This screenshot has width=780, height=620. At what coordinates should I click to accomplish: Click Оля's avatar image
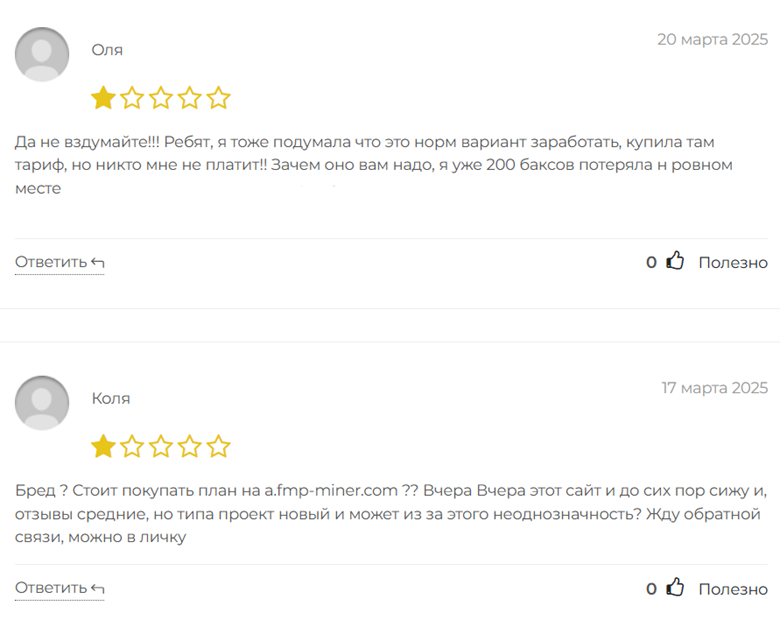click(42, 54)
